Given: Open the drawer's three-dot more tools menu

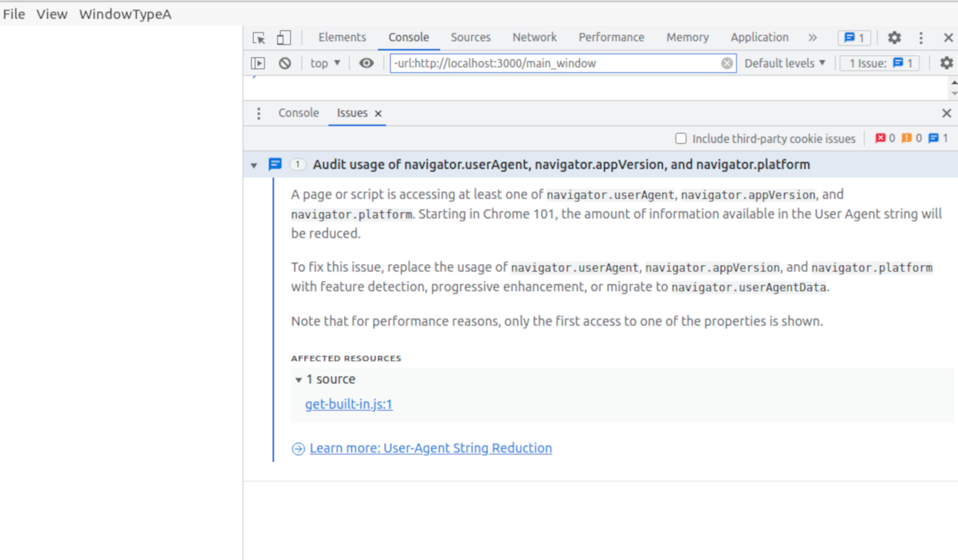Looking at the screenshot, I should [x=258, y=113].
